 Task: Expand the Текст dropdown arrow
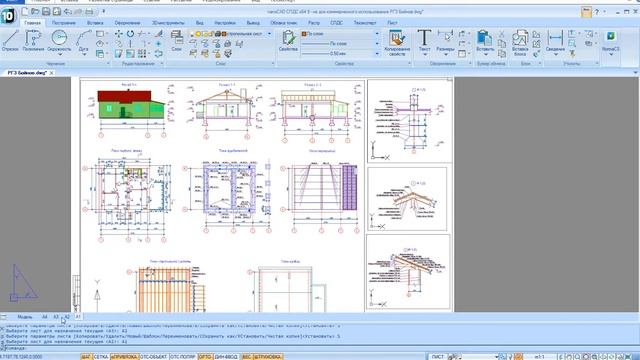tap(424, 55)
